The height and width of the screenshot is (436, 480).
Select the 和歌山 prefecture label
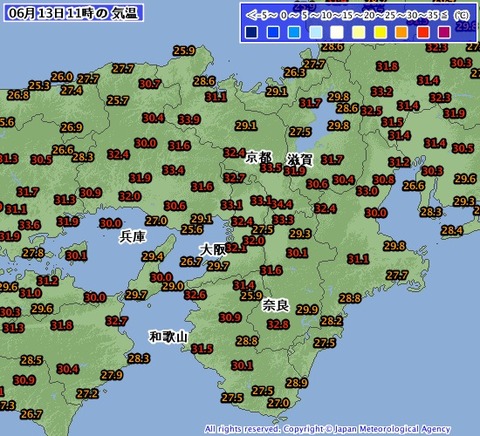pyautogui.click(x=169, y=337)
